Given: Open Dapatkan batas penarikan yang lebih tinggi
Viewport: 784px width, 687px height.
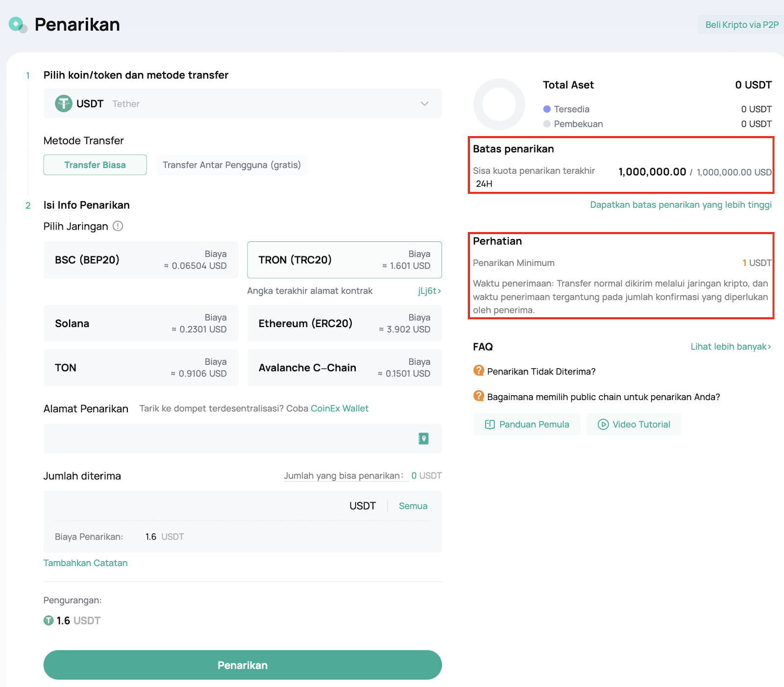Looking at the screenshot, I should point(681,205).
